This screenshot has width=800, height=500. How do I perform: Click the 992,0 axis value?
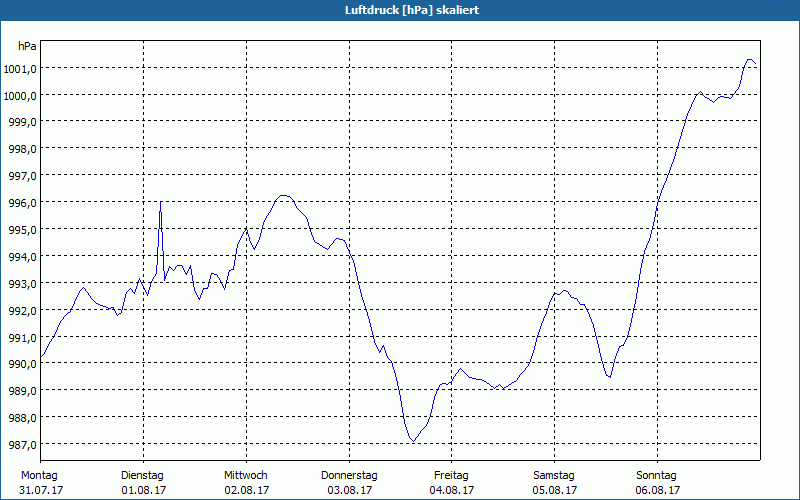22,310
